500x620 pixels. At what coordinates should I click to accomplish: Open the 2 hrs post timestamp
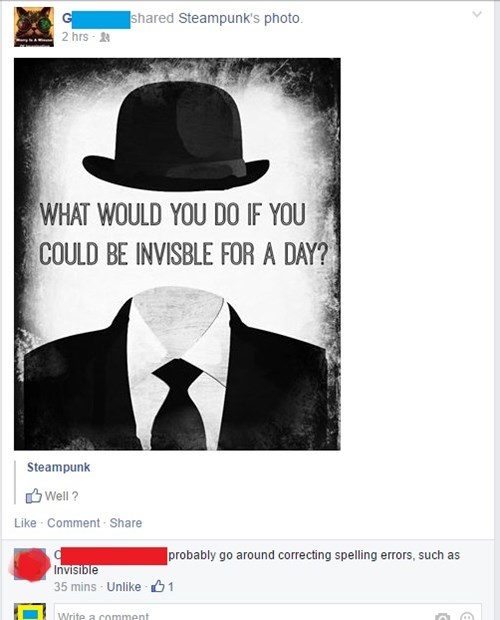[x=75, y=37]
